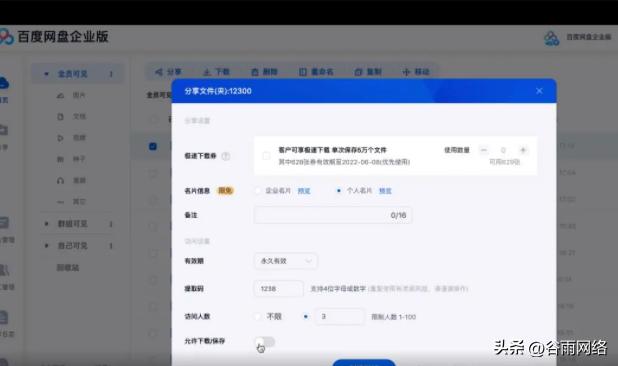Click the 限制人数 1-100 hint text
618x366 pixels.
pyautogui.click(x=393, y=317)
